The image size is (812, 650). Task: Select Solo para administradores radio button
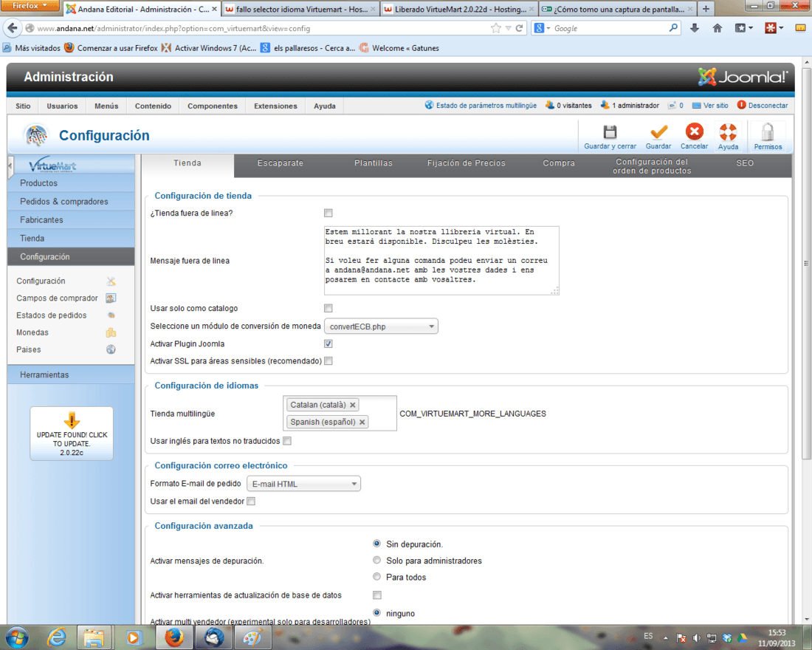click(377, 561)
